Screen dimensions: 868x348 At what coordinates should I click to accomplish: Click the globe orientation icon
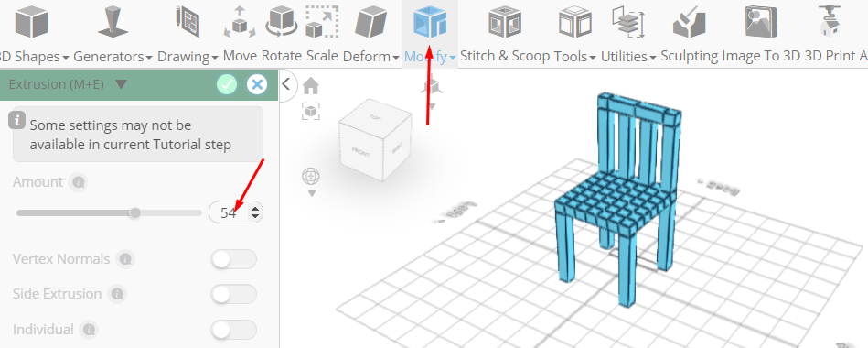tap(311, 177)
